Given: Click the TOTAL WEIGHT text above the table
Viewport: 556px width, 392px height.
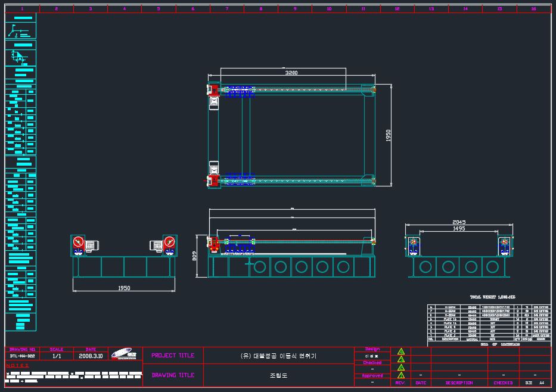Looking at the screenshot, I should coord(492,297).
